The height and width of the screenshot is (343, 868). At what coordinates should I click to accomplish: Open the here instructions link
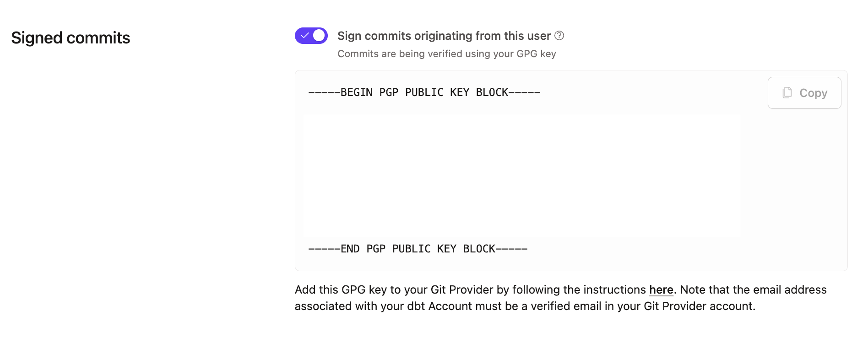(x=661, y=289)
